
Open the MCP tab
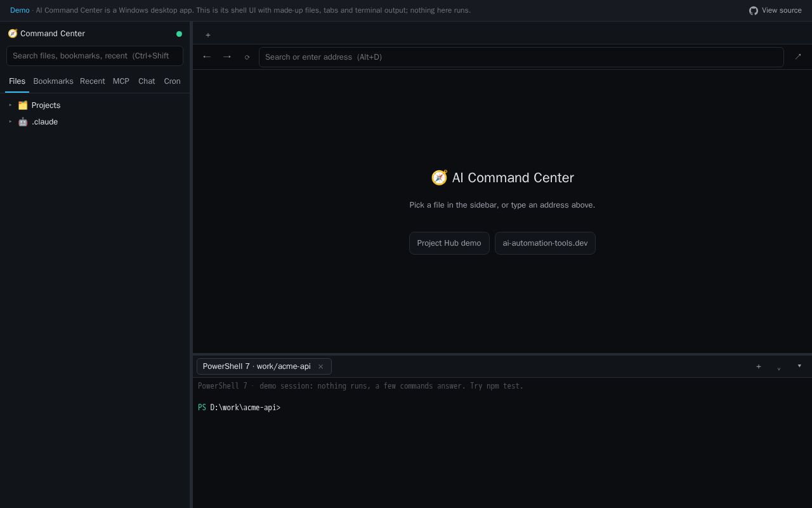[121, 81]
